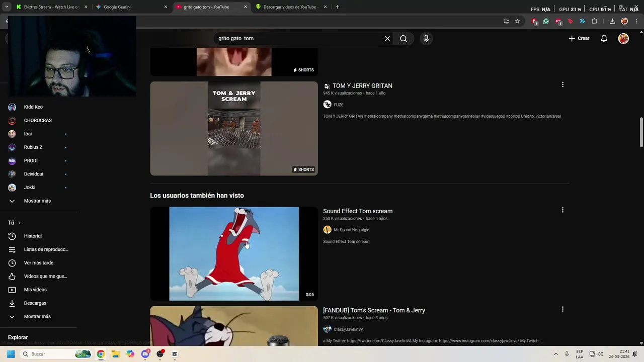This screenshot has height=362, width=644.
Task: Open the TOM Y JERRY GRITAN title
Action: (x=362, y=86)
